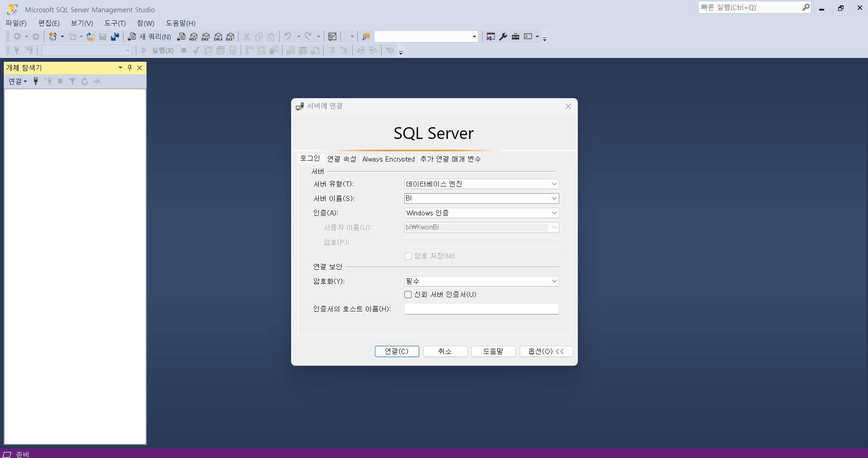
Task: Start an Analysis Services MDX query
Action: (193, 37)
